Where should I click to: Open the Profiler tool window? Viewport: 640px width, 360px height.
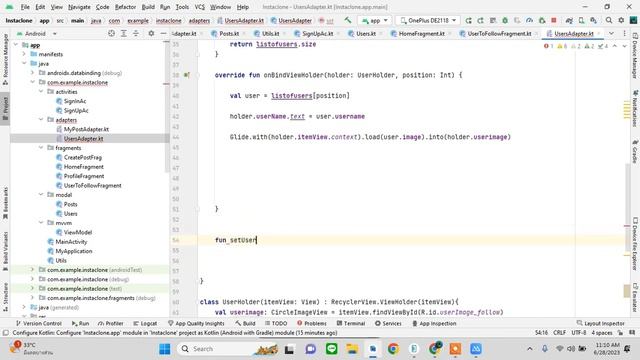[110, 323]
